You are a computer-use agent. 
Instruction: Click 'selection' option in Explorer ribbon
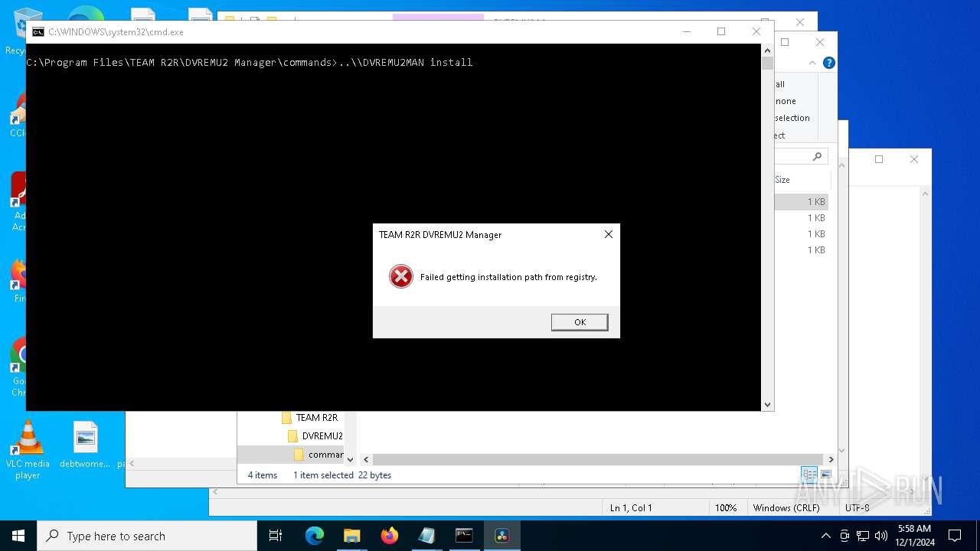tap(792, 118)
